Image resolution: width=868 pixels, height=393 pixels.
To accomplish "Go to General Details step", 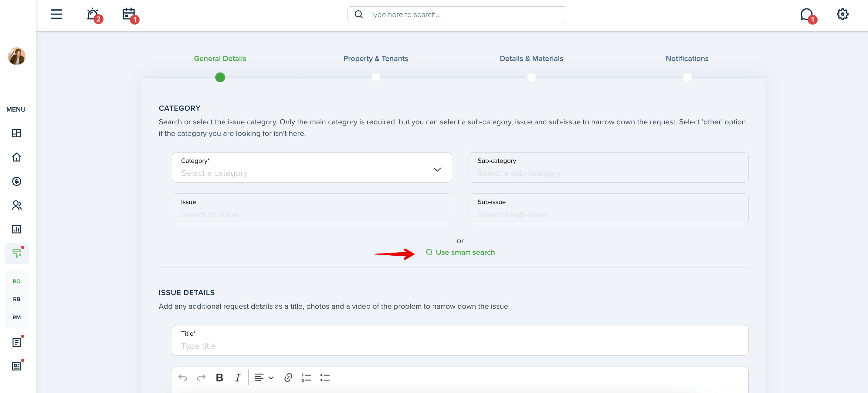I will pos(220,59).
